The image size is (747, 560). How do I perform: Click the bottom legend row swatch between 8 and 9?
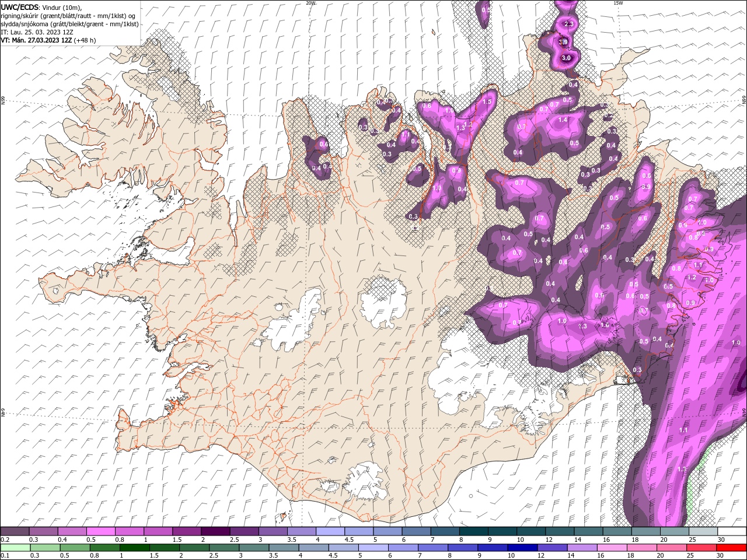[463, 547]
